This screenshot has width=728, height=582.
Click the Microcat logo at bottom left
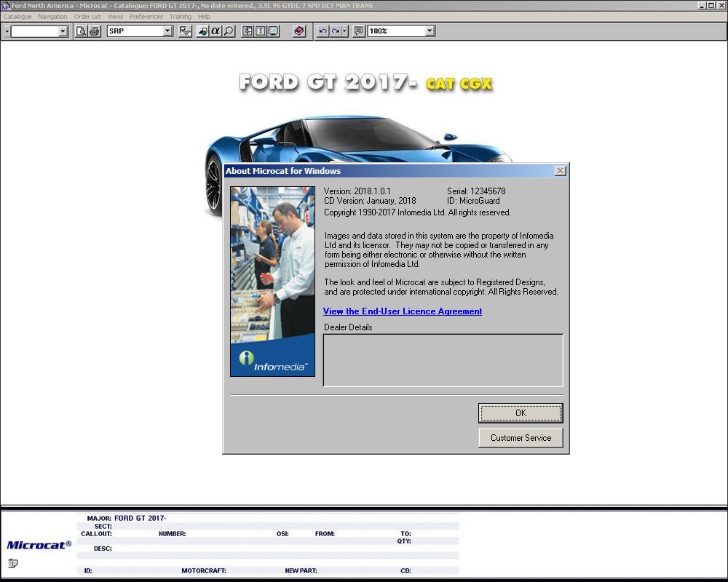(39, 545)
